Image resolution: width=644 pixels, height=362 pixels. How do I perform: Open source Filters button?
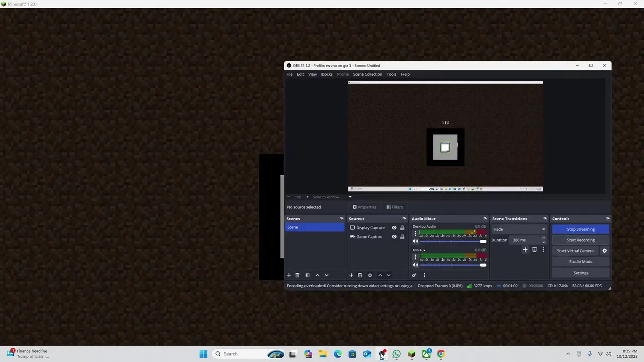(395, 207)
